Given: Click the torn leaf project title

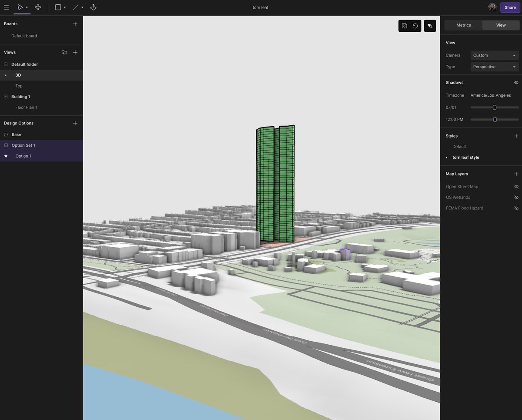Looking at the screenshot, I should (261, 7).
